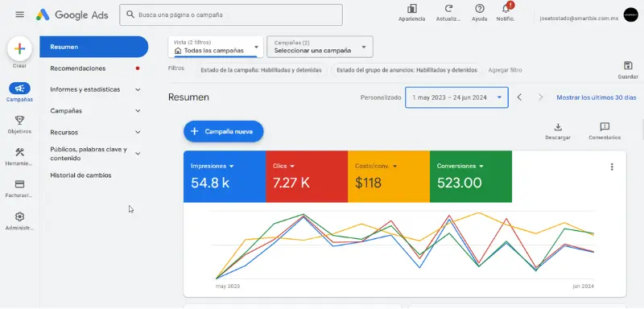Click the Estado del grupo de anuncios filter chip
This screenshot has height=309, width=644.
407,70
